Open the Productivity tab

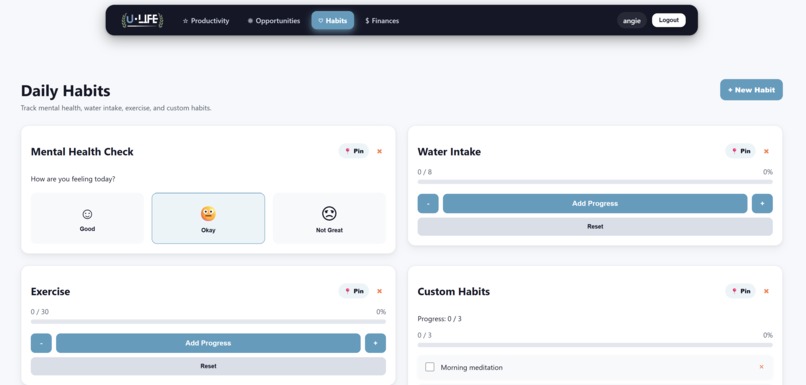coord(206,21)
